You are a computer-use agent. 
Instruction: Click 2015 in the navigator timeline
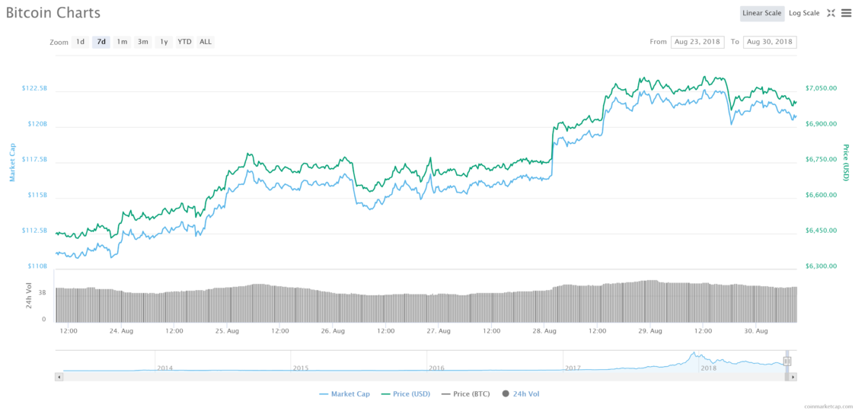tap(301, 368)
